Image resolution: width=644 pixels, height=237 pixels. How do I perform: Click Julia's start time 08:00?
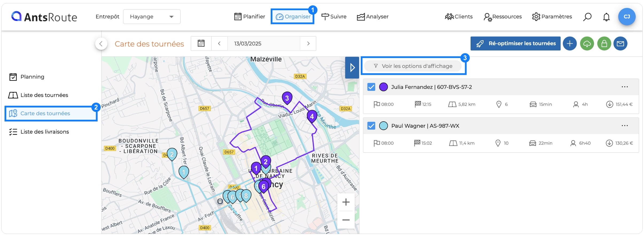(384, 104)
